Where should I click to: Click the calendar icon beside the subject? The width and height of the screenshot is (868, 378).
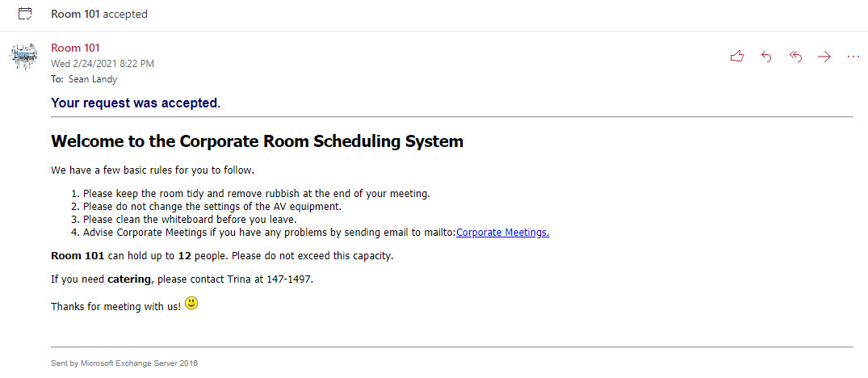click(25, 14)
